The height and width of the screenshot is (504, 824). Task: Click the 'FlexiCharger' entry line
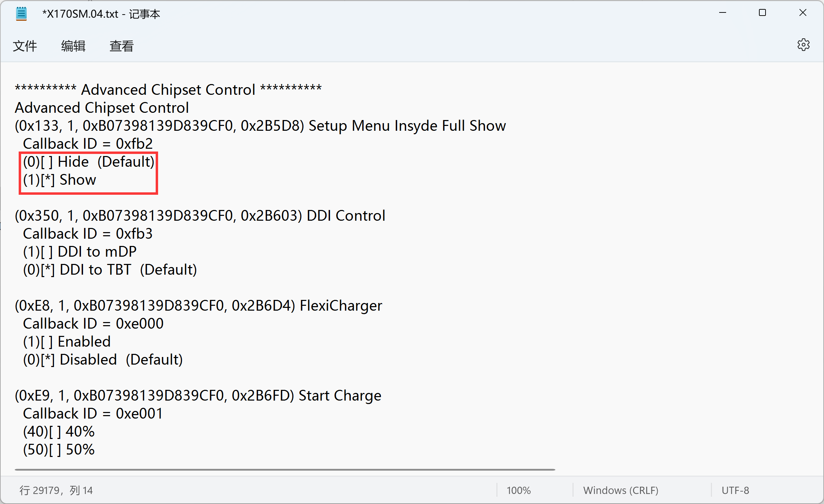tap(199, 306)
